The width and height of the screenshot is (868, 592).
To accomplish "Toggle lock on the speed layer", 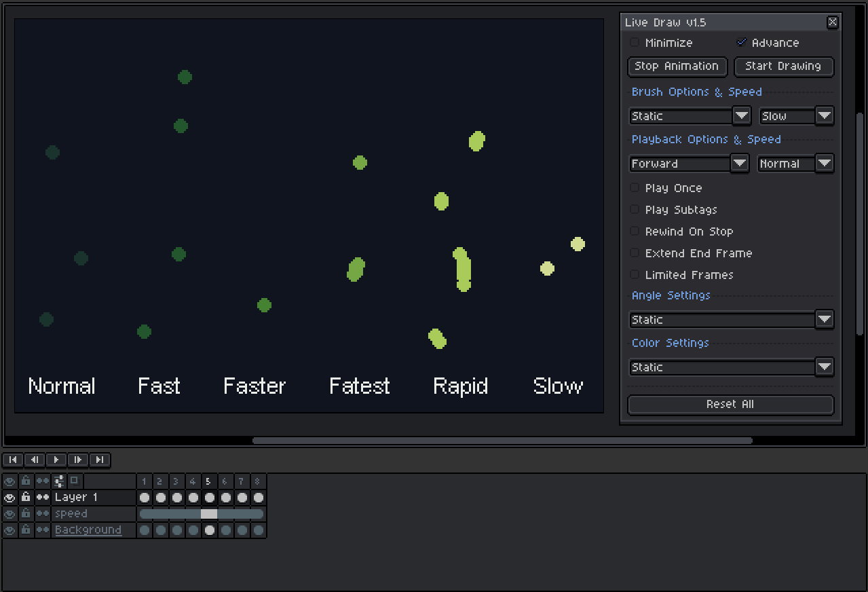I will [x=26, y=514].
